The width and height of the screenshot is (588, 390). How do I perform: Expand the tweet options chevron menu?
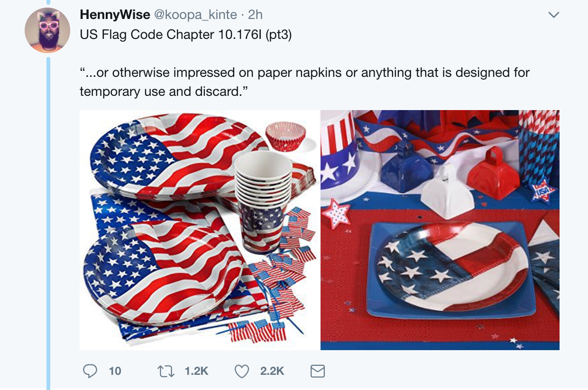tap(553, 15)
